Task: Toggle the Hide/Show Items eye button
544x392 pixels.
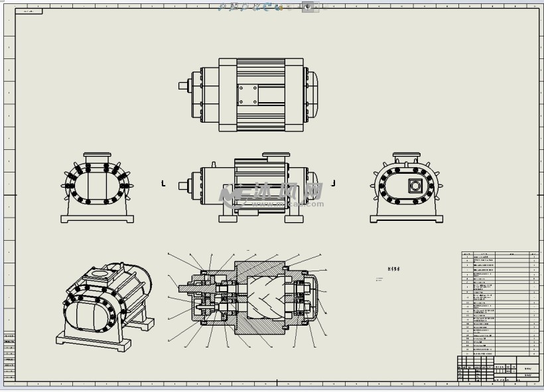Action: coord(308,7)
